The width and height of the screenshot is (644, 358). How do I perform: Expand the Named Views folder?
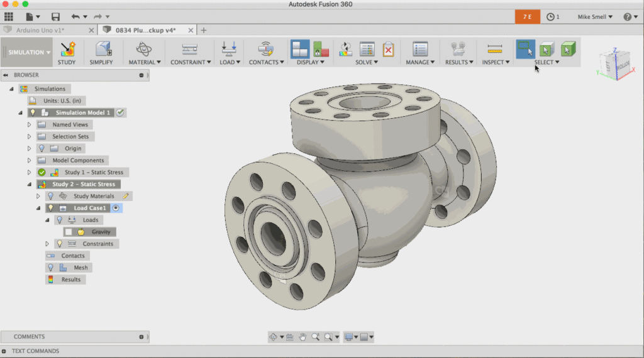coord(30,125)
